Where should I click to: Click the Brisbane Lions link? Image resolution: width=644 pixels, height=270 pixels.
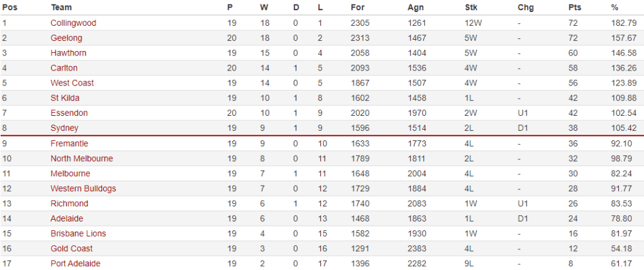click(78, 233)
